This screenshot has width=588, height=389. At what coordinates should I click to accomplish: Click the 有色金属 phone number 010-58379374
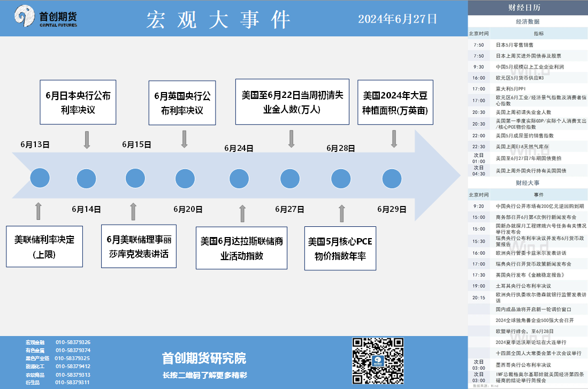click(73, 350)
